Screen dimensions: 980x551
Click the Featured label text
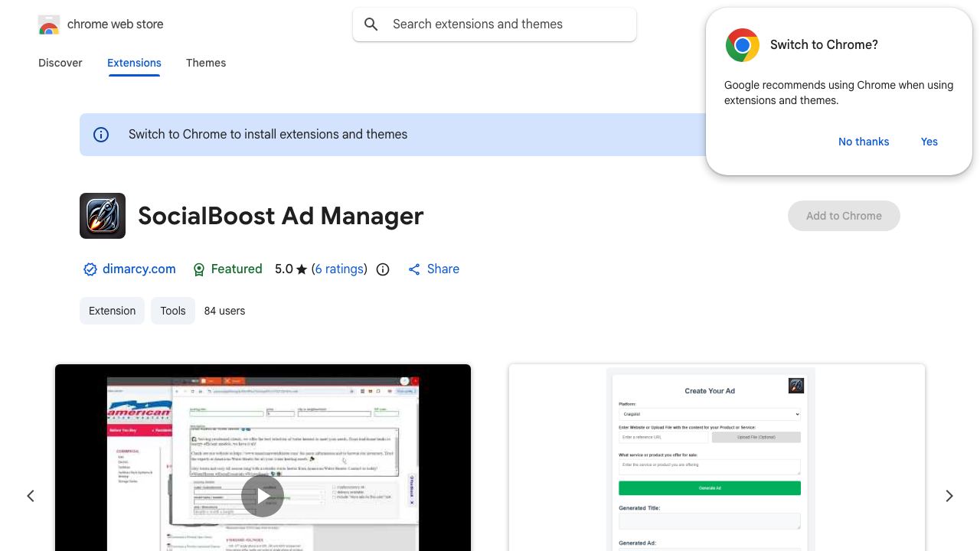(x=237, y=269)
